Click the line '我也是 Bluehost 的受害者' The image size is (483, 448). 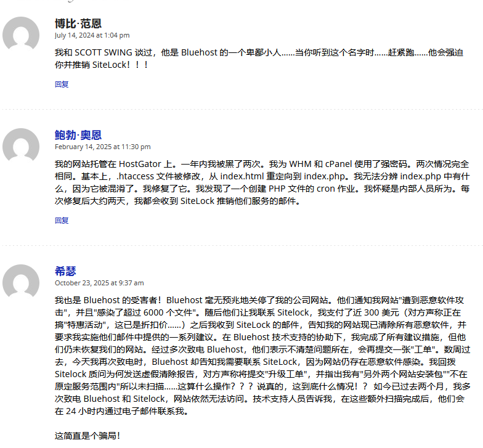point(259,300)
